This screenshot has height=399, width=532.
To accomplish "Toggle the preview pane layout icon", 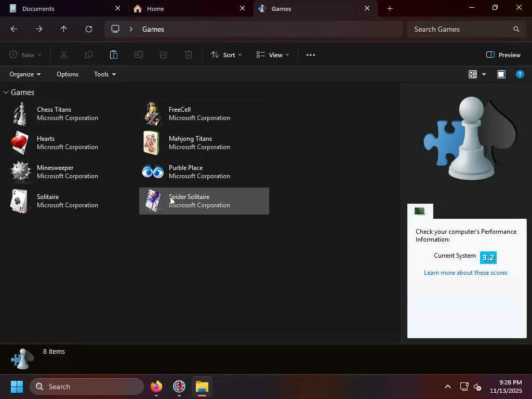I will [x=501, y=74].
